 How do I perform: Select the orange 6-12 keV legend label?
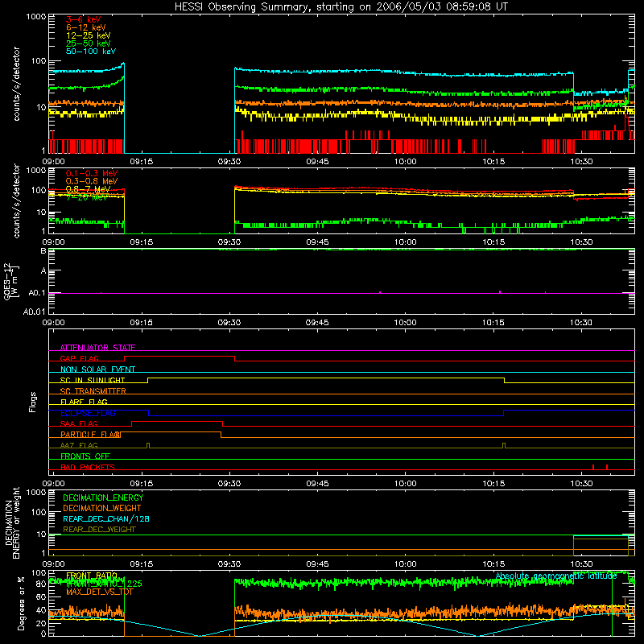86,27
